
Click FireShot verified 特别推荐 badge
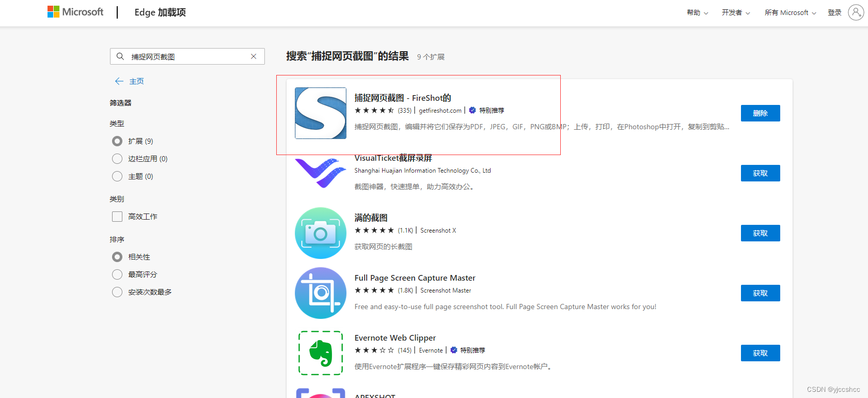(486, 110)
